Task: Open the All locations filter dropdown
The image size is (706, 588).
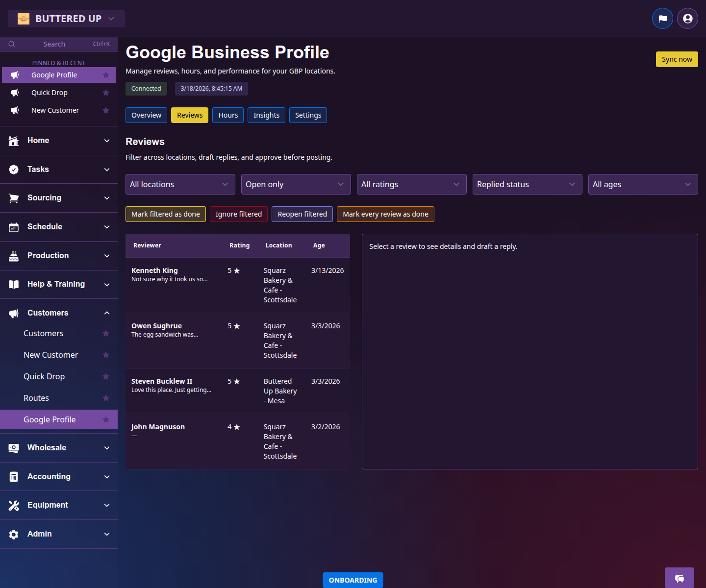Action: (x=180, y=184)
